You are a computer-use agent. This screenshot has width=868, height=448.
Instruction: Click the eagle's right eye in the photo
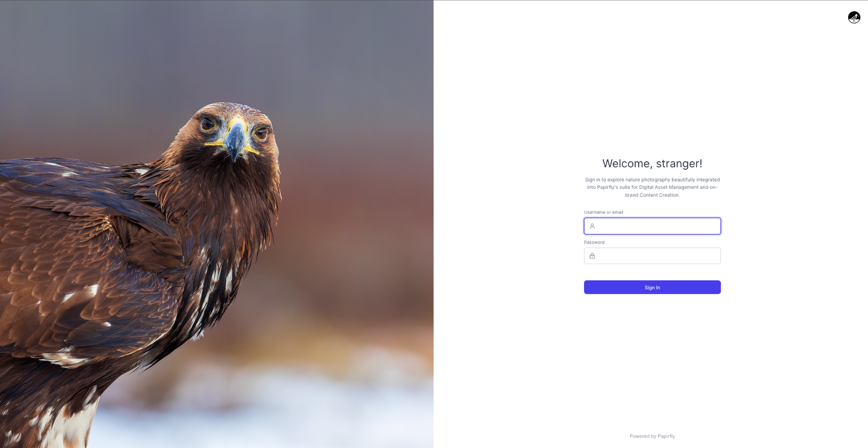[261, 133]
